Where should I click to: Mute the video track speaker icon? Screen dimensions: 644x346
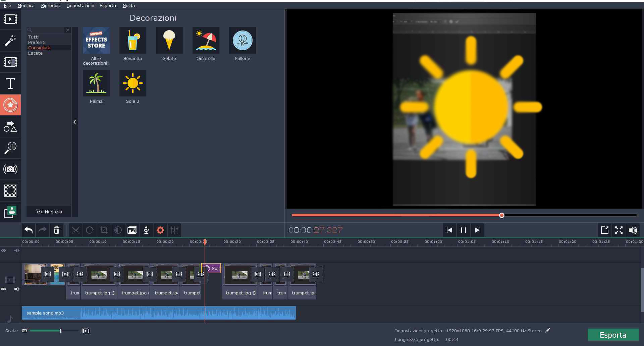(x=16, y=289)
